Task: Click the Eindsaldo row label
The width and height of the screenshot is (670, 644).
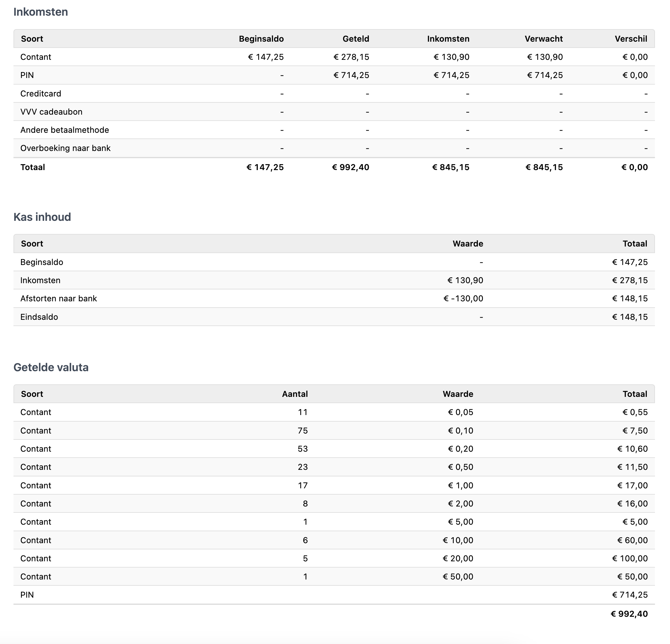Action: pyautogui.click(x=39, y=317)
